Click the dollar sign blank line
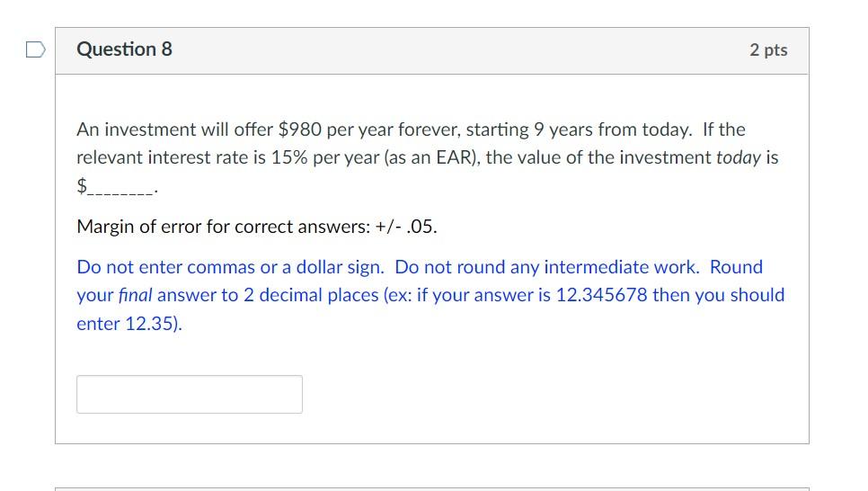Screen dimensions: 868x491 118,186
